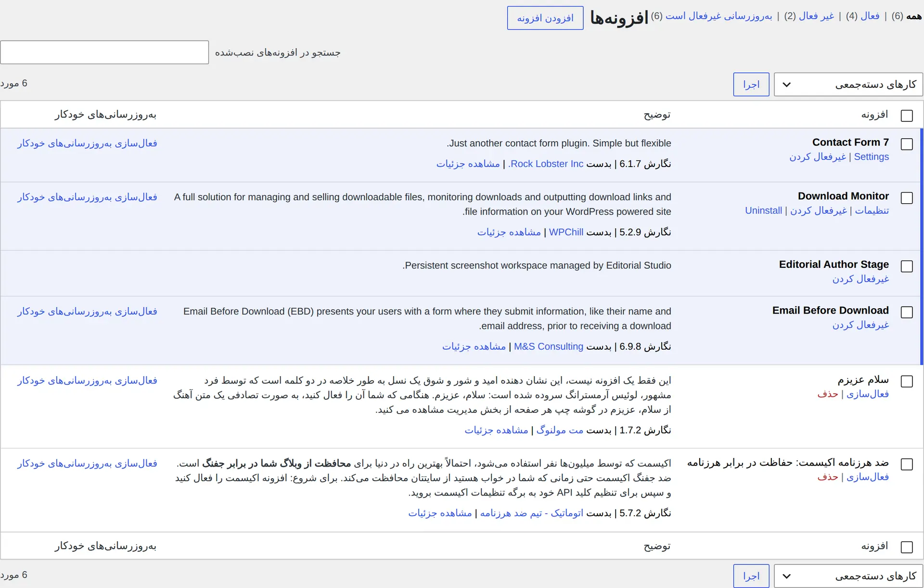The image size is (924, 588).
Task: View details for Email Before Download
Action: [474, 346]
